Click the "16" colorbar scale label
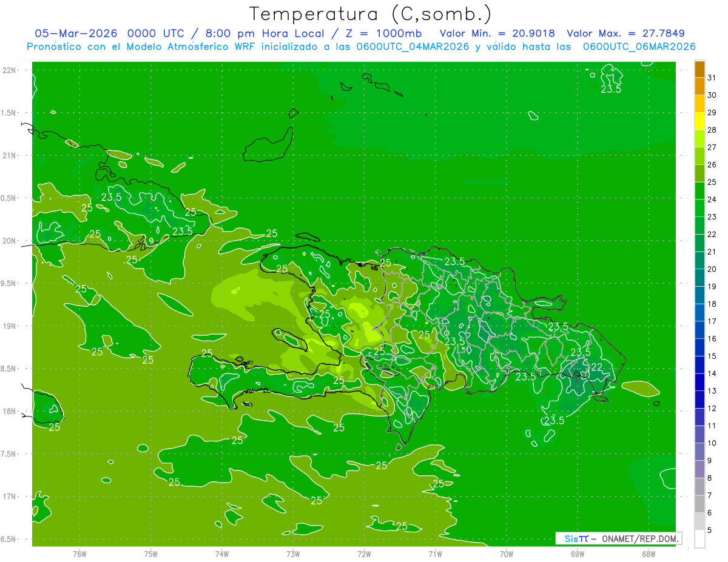 click(x=712, y=338)
